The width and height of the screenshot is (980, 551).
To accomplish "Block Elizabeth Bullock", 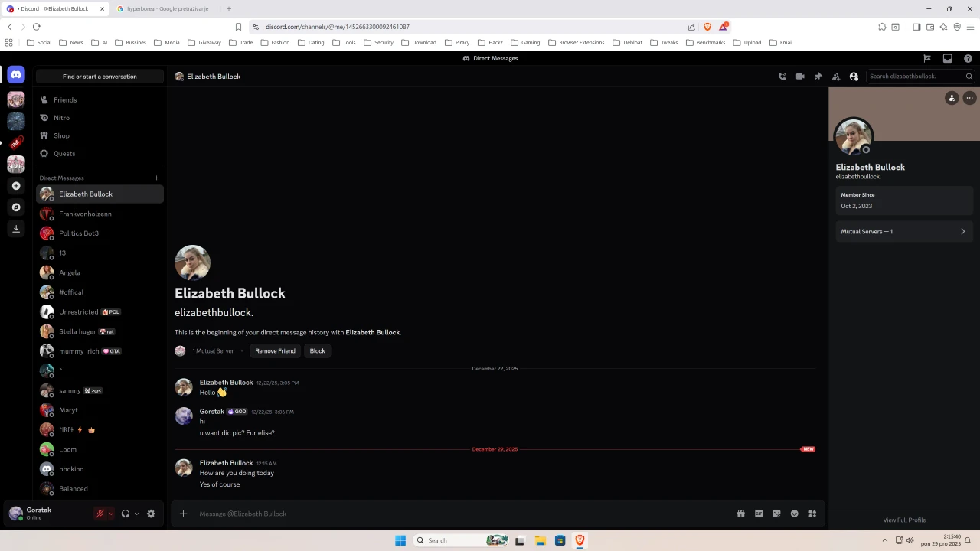I will click(x=317, y=350).
